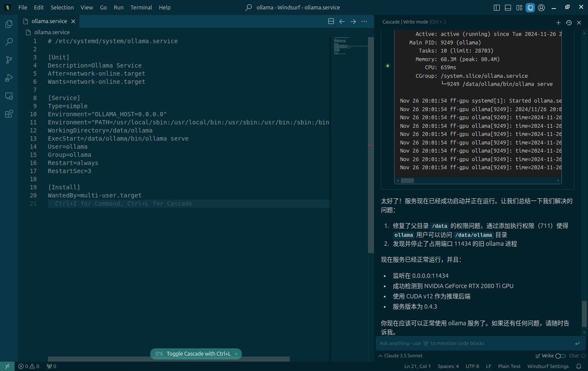This screenshot has width=588, height=371.
Task: Navigate back with the left arrow
Action: tap(342, 21)
